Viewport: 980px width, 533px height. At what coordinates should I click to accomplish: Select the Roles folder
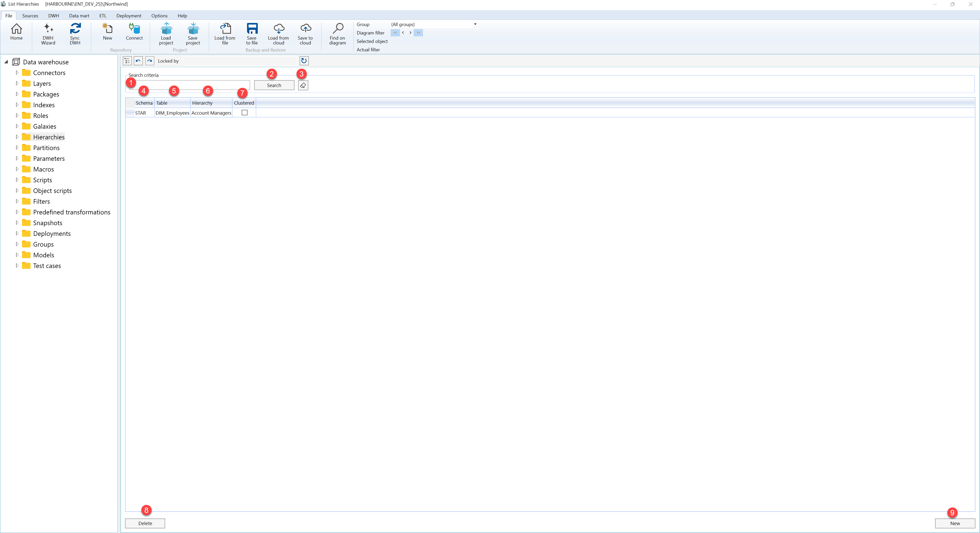tap(40, 115)
